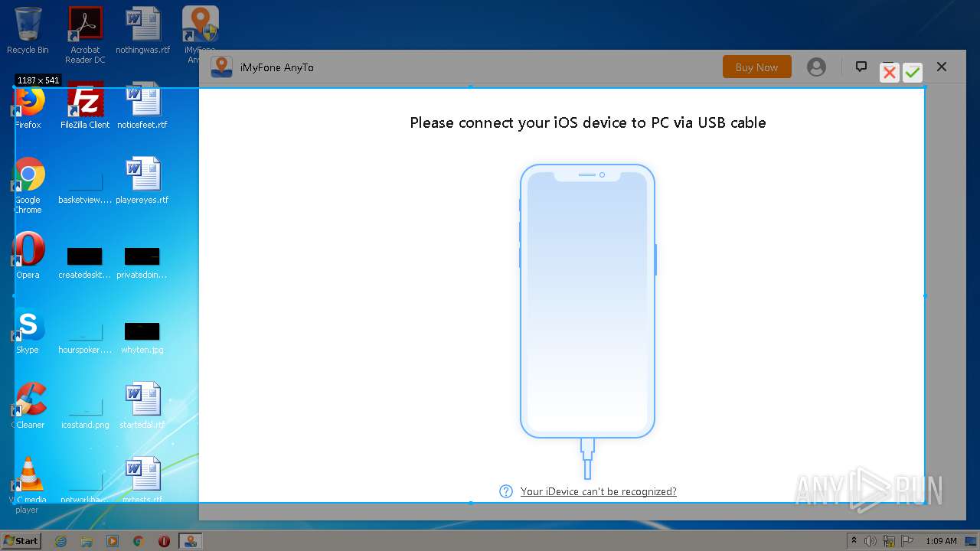This screenshot has width=980, height=551.
Task: Select the Firefox desktop shortcut
Action: (28, 107)
